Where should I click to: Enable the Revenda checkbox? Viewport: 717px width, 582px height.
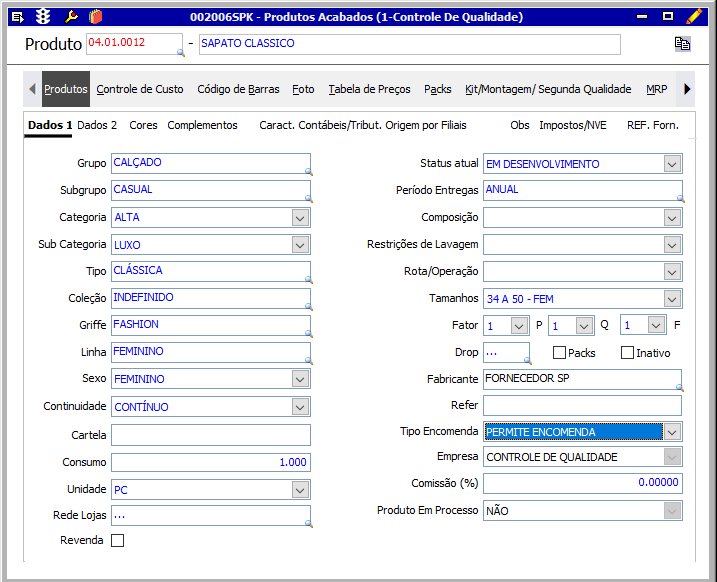pyautogui.click(x=118, y=541)
